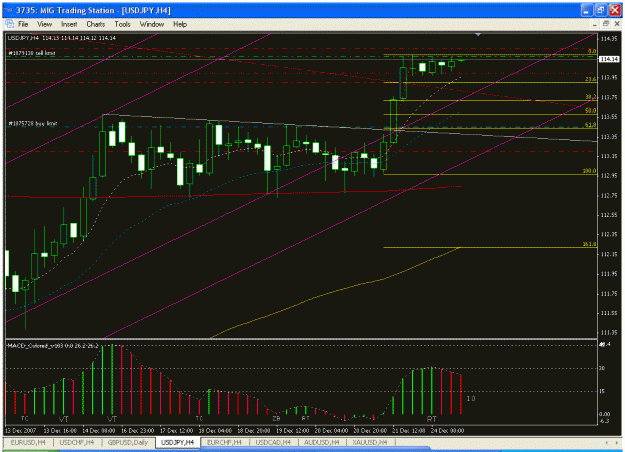
Task: Open the Help menu
Action: pyautogui.click(x=180, y=24)
